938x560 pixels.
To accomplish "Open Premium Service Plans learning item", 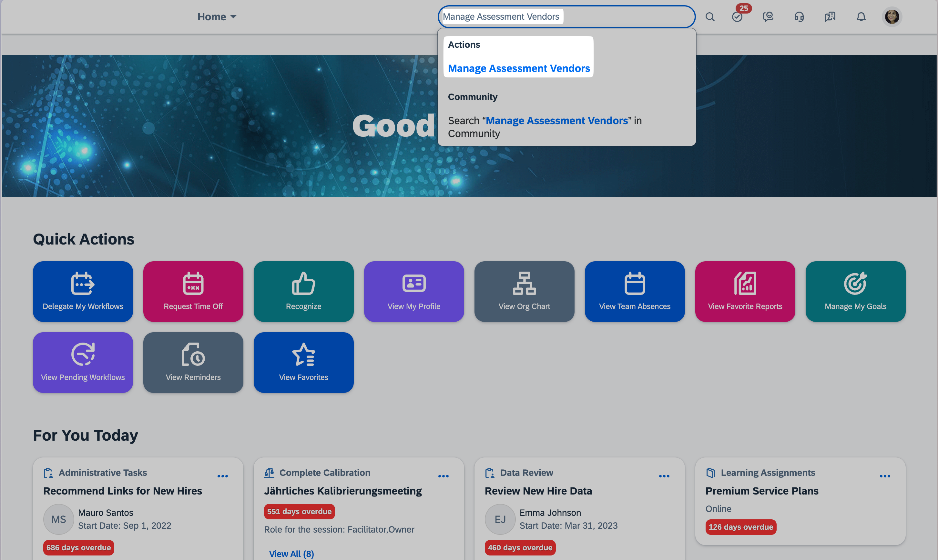I will (762, 491).
